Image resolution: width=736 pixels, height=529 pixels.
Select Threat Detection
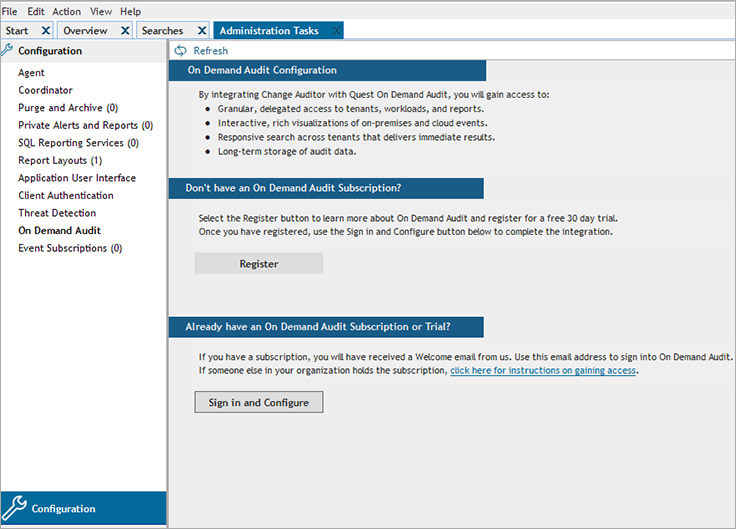57,213
